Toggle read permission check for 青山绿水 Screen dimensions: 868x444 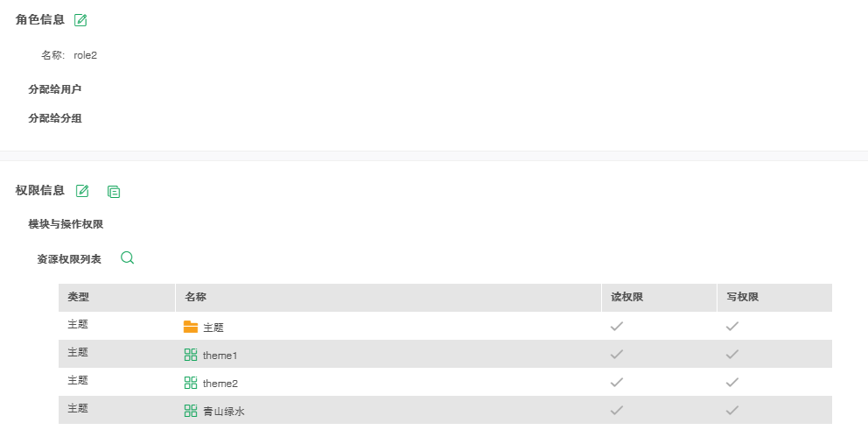617,411
